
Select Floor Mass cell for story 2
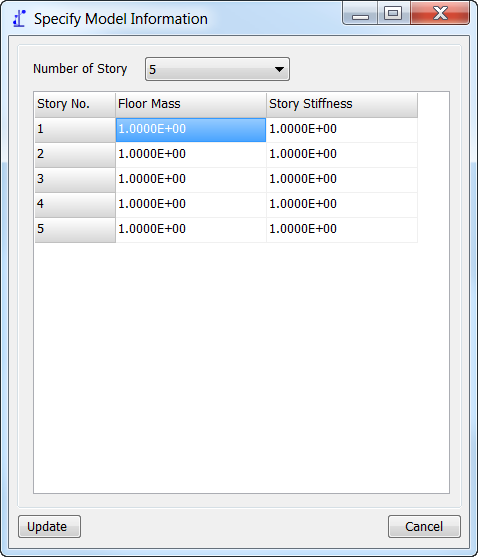coord(191,155)
